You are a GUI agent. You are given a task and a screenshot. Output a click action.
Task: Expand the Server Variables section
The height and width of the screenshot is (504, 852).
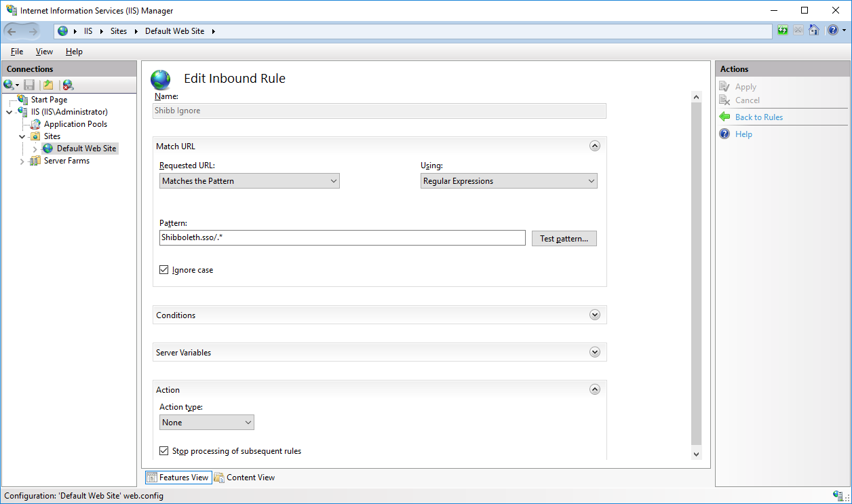[x=595, y=351]
